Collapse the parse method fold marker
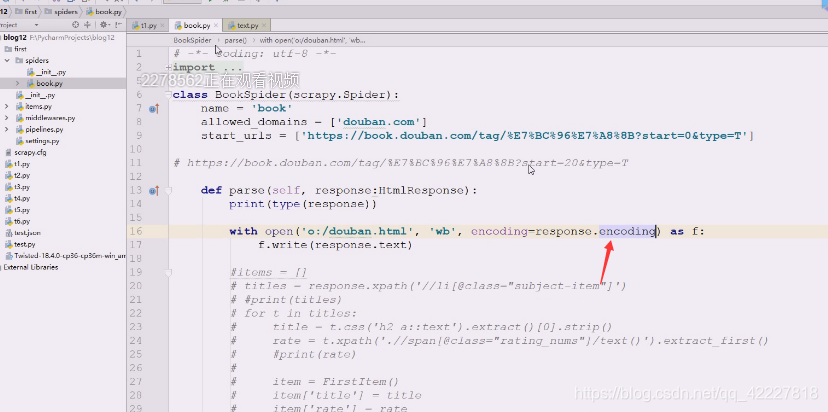The image size is (828, 412). click(x=168, y=190)
